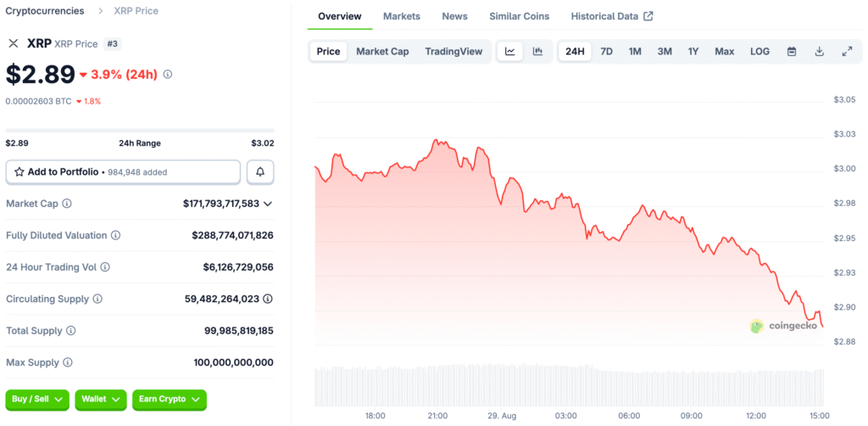Switch to the News tab

454,16
